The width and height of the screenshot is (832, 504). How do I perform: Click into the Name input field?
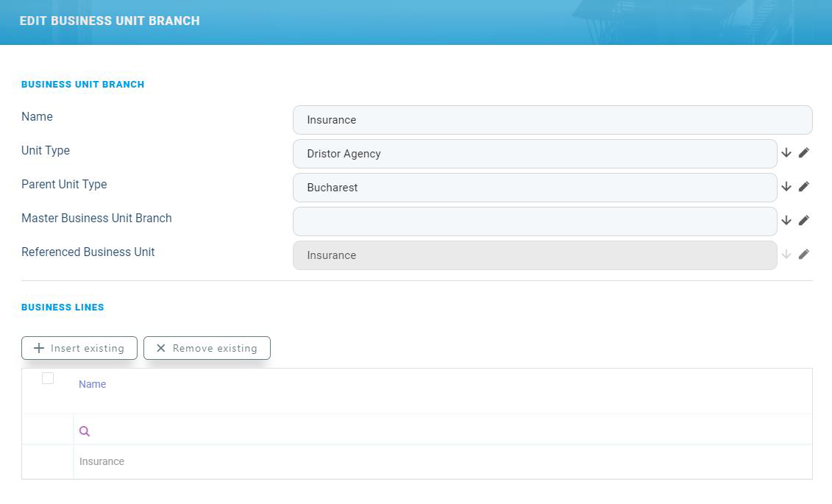552,120
